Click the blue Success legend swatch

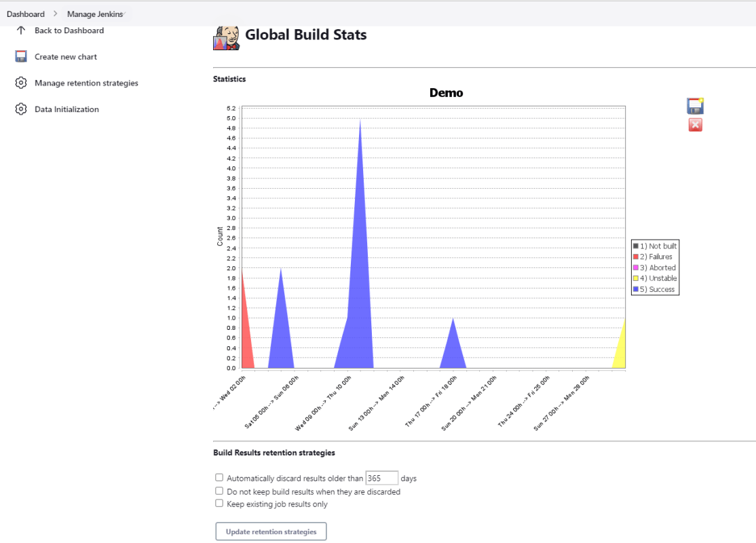click(x=636, y=290)
